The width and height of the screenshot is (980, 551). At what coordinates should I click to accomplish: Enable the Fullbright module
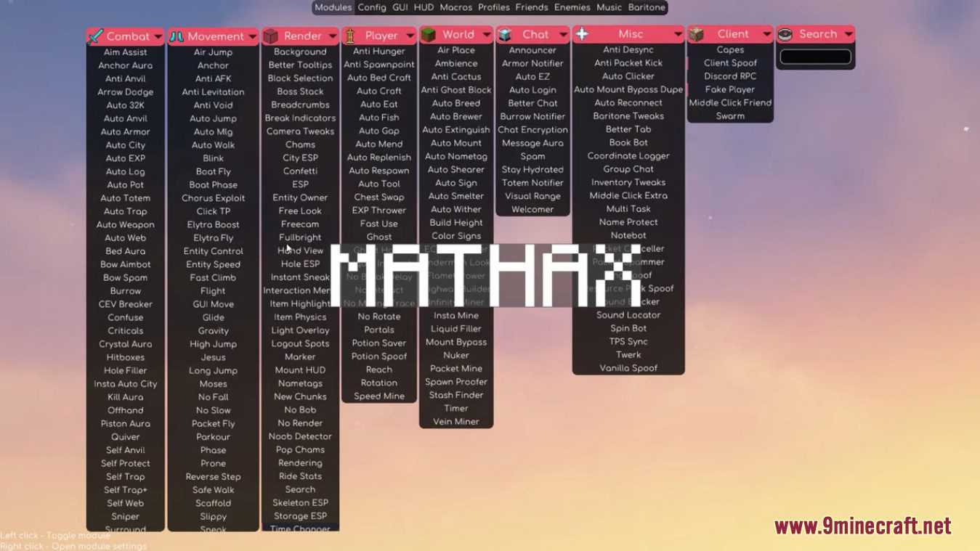300,237
